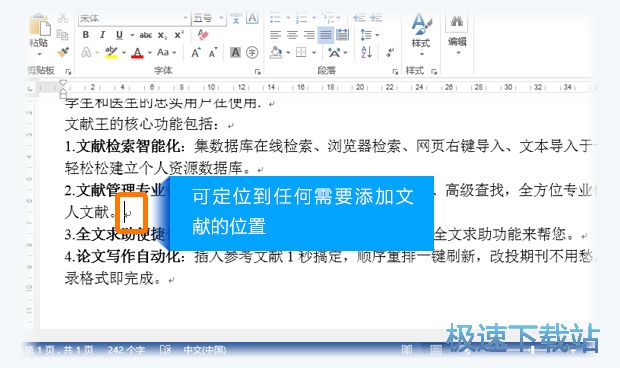The image size is (620, 368).
Task: Open the 段落 paragraph dialog launcher
Action: point(395,72)
